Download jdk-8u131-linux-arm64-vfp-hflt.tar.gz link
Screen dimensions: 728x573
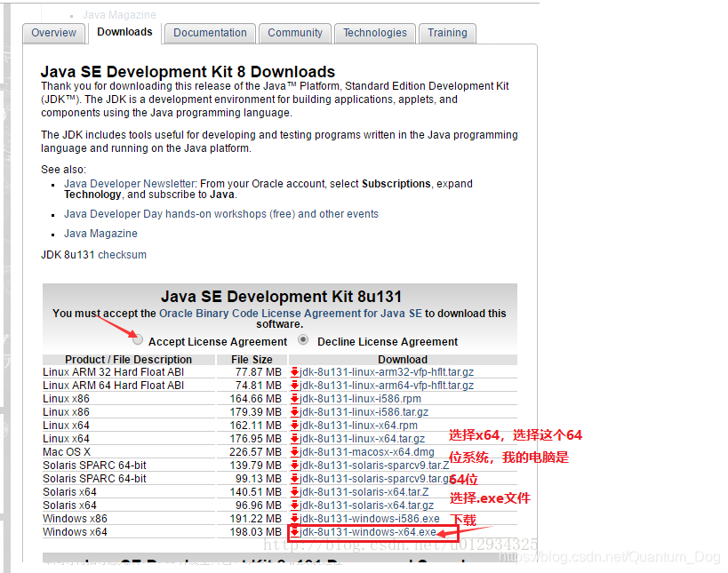tap(387, 386)
